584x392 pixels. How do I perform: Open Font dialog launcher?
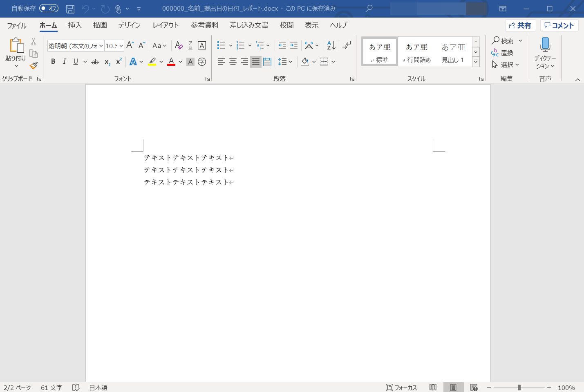click(x=208, y=79)
